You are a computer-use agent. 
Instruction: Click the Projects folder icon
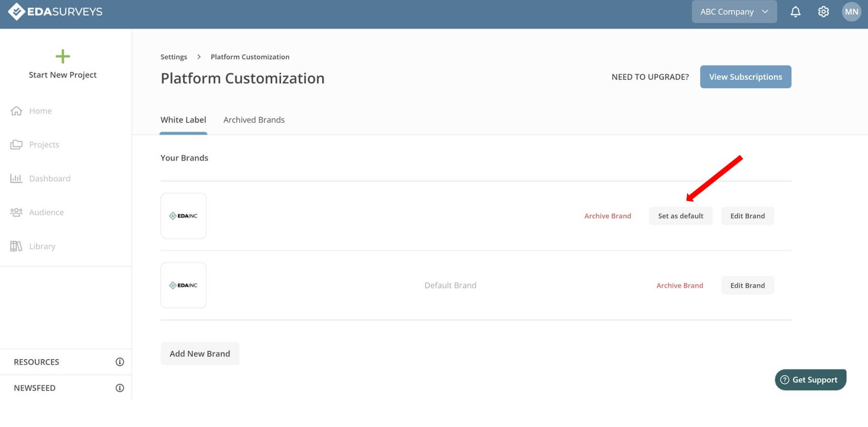17,145
